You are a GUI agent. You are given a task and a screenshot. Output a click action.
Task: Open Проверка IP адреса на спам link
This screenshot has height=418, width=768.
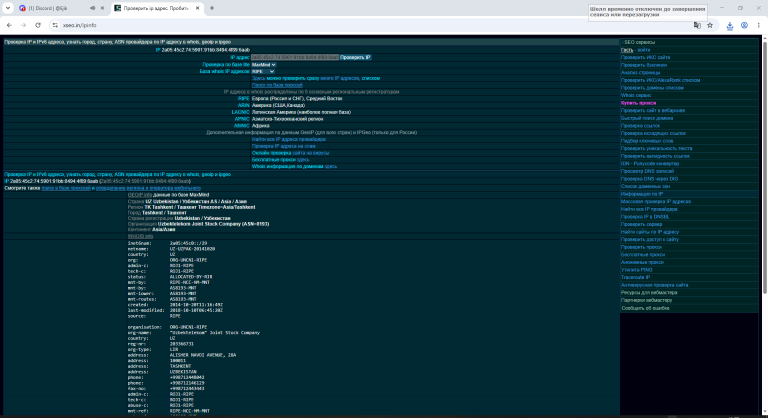tap(284, 146)
